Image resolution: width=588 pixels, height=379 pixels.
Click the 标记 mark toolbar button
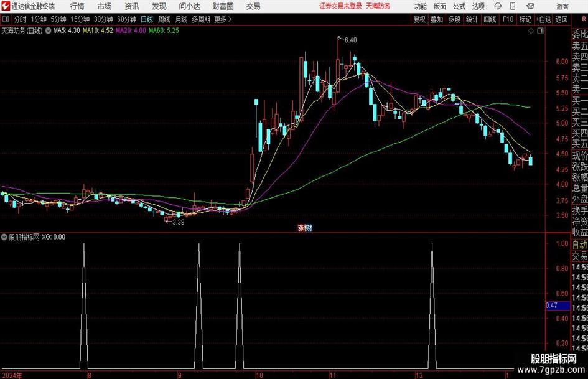point(525,19)
